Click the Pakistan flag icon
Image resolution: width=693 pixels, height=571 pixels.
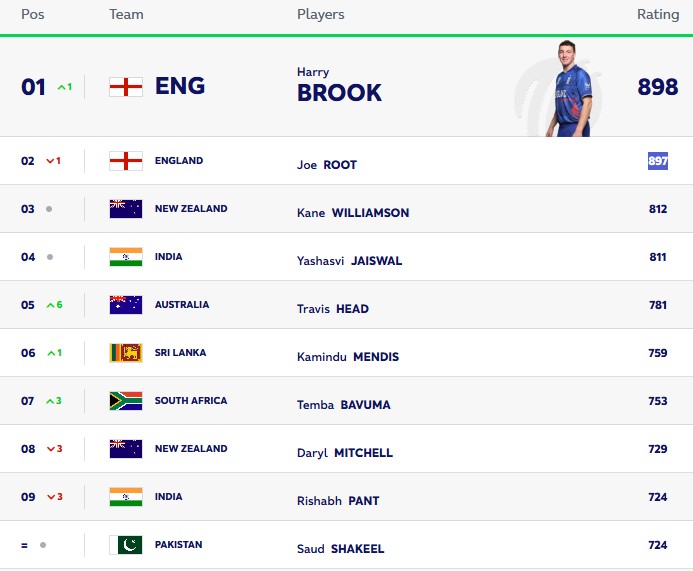click(126, 545)
